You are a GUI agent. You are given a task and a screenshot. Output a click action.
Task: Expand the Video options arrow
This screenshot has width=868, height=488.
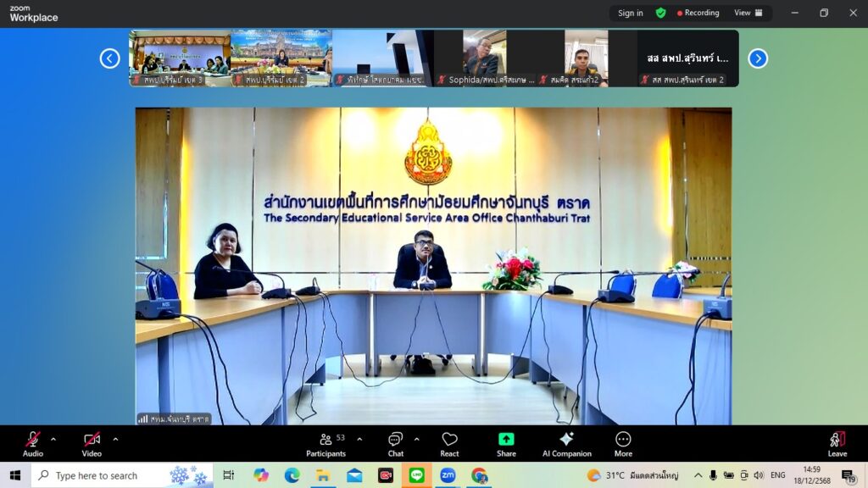[115, 439]
